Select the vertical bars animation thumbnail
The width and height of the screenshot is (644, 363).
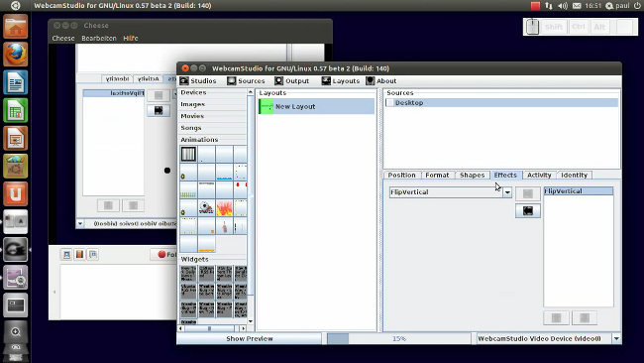pyautogui.click(x=188, y=154)
